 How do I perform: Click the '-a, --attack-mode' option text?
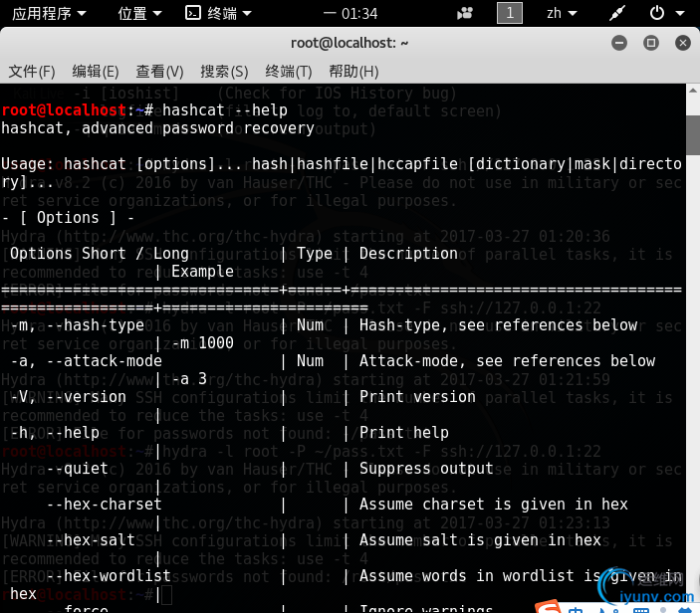click(x=87, y=361)
